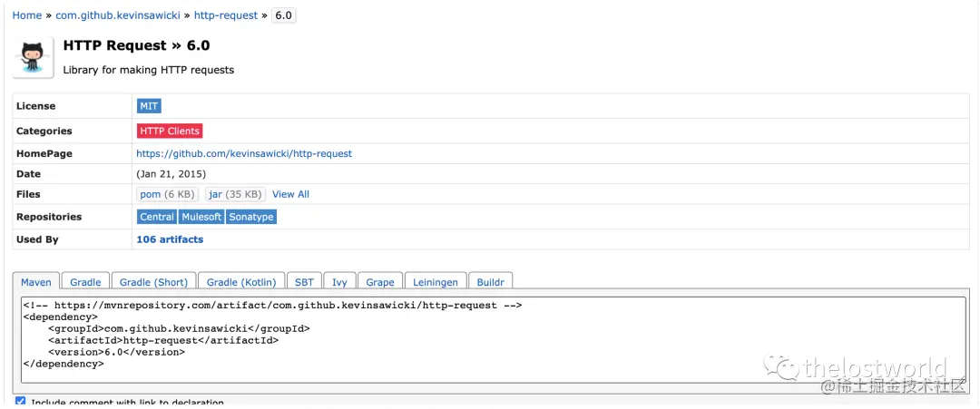Screen dimensions: 980x409
Task: Open the Sonatype repository badge
Action: coord(250,217)
